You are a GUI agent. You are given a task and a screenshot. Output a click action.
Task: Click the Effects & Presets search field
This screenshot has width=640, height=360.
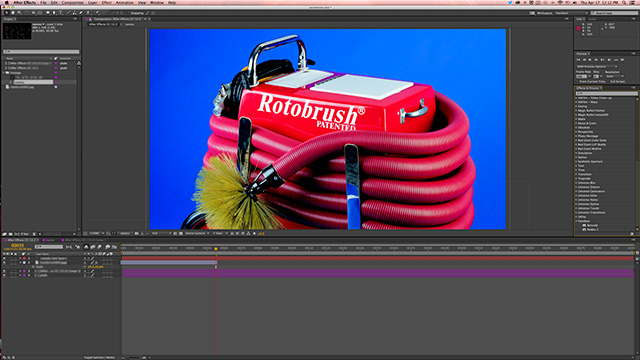coord(607,93)
